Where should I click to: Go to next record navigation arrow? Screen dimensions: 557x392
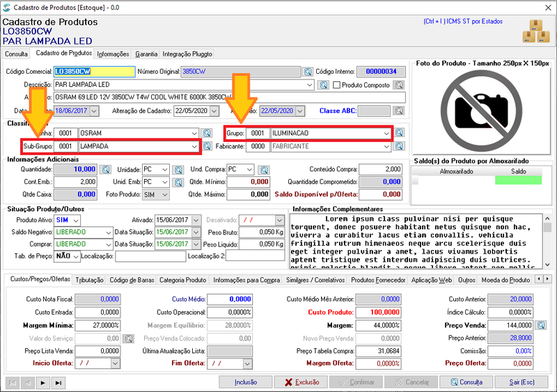(x=43, y=383)
